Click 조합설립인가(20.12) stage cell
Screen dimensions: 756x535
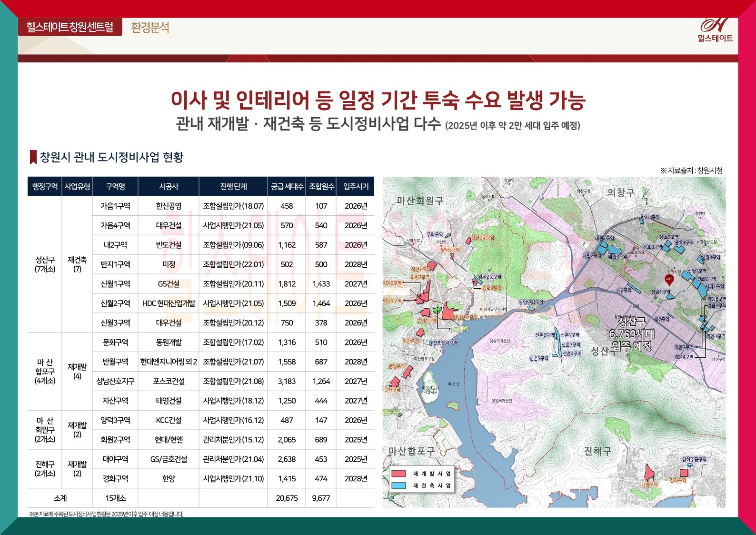click(233, 323)
